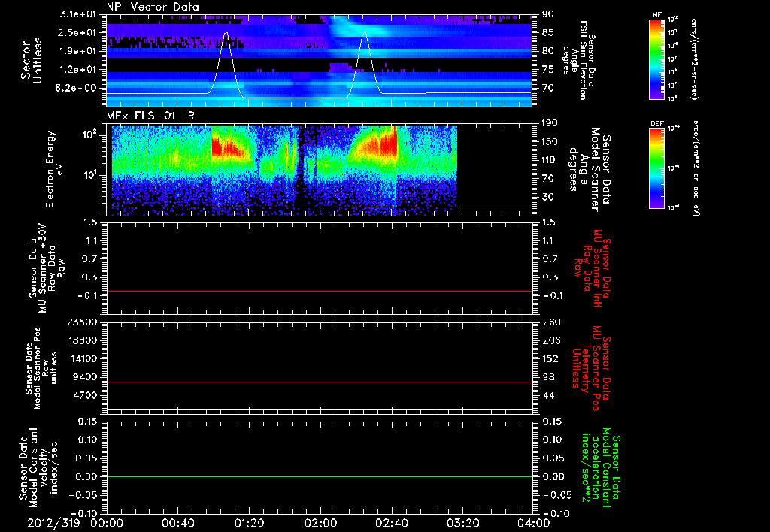Click the 'Electron Energy eV' axis label
This screenshot has height=532, width=770.
[x=55, y=170]
